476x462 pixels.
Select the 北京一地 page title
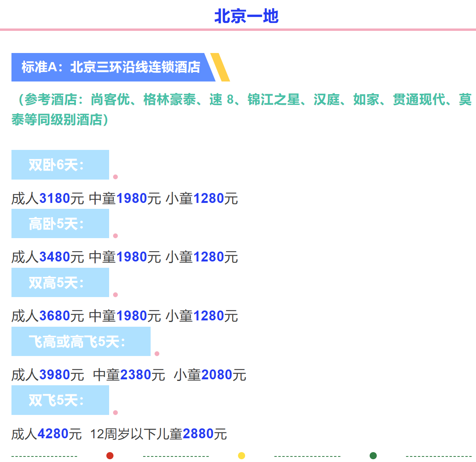[x=246, y=17]
